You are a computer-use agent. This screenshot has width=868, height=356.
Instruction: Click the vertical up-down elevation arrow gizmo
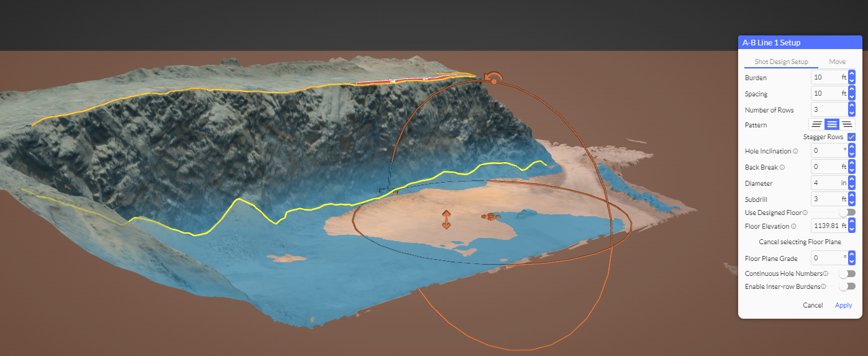point(446,219)
